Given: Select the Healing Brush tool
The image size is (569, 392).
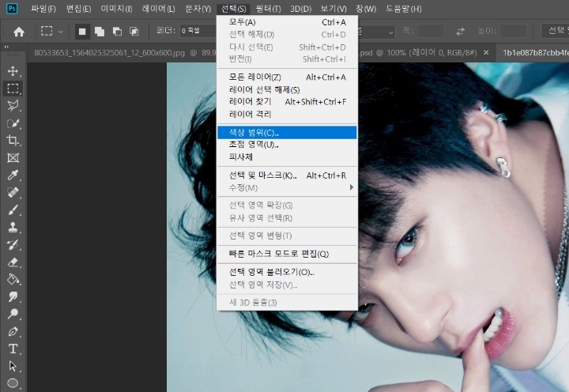Looking at the screenshot, I should 13,192.
